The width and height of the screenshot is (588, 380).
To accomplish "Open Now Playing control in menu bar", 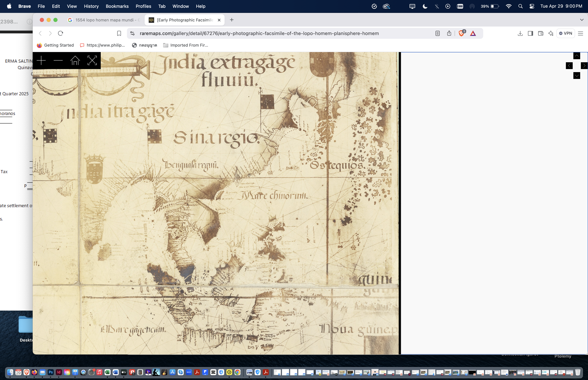I will (448, 6).
